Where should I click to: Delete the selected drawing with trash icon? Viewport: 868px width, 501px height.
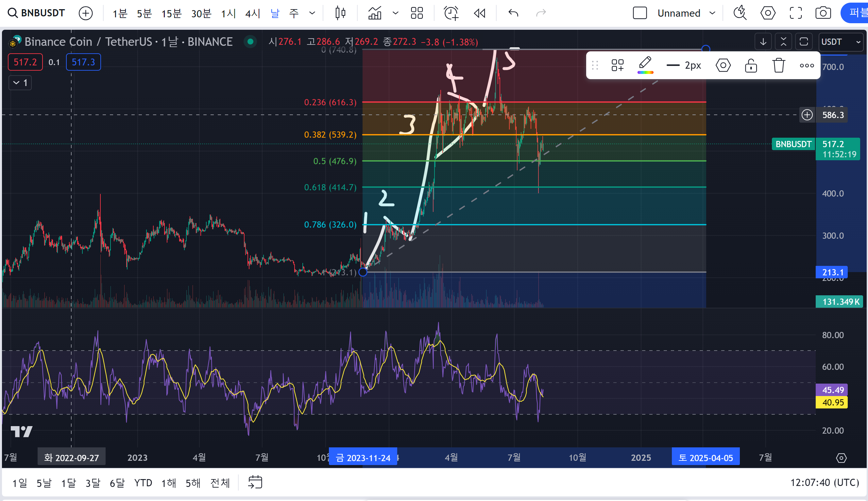779,65
